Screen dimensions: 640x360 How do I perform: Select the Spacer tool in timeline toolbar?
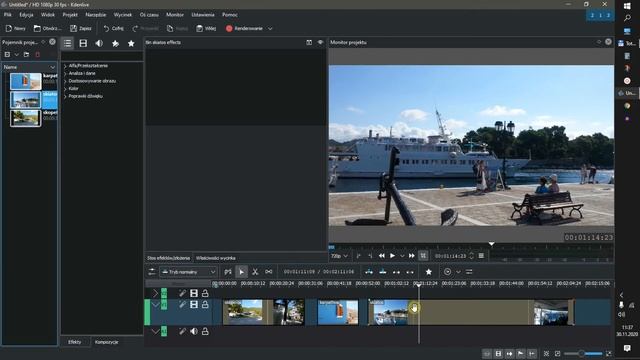click(x=269, y=272)
